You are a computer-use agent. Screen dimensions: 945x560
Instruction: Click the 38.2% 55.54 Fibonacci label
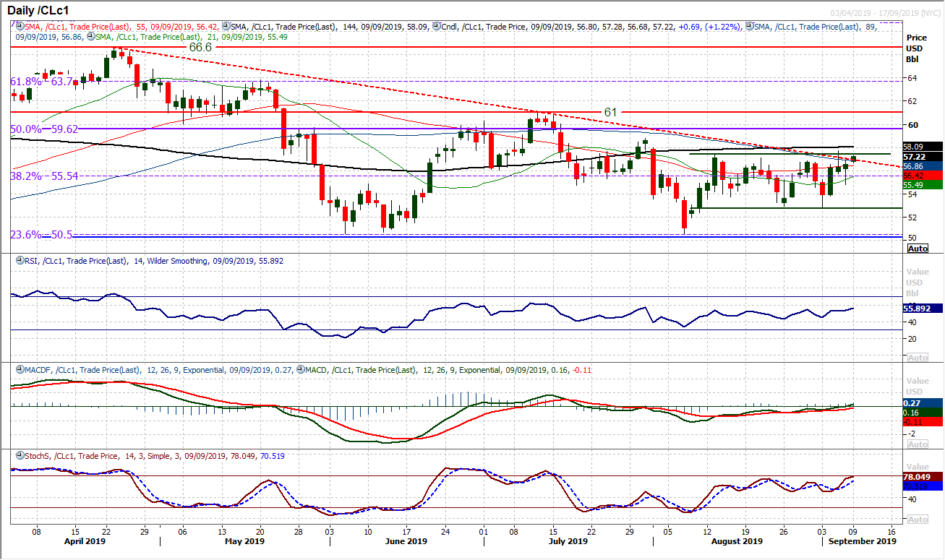coord(44,176)
